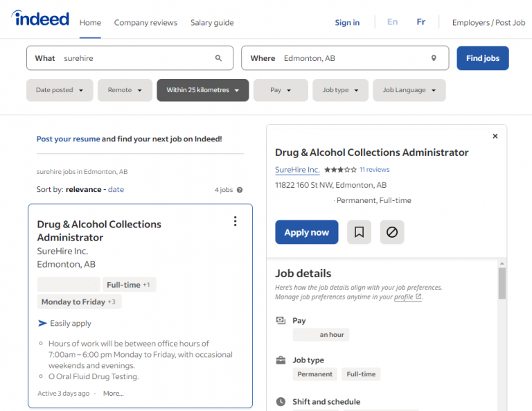Click the Find jobs button
The height and width of the screenshot is (411, 532).
point(482,58)
